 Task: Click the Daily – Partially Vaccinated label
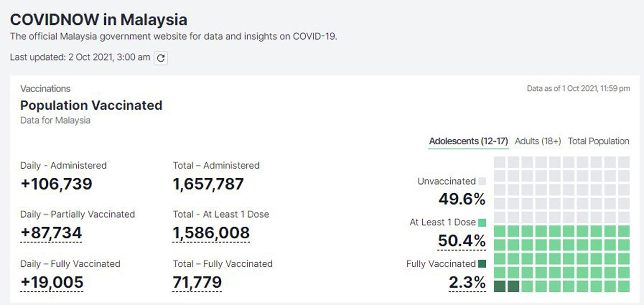coord(78,215)
